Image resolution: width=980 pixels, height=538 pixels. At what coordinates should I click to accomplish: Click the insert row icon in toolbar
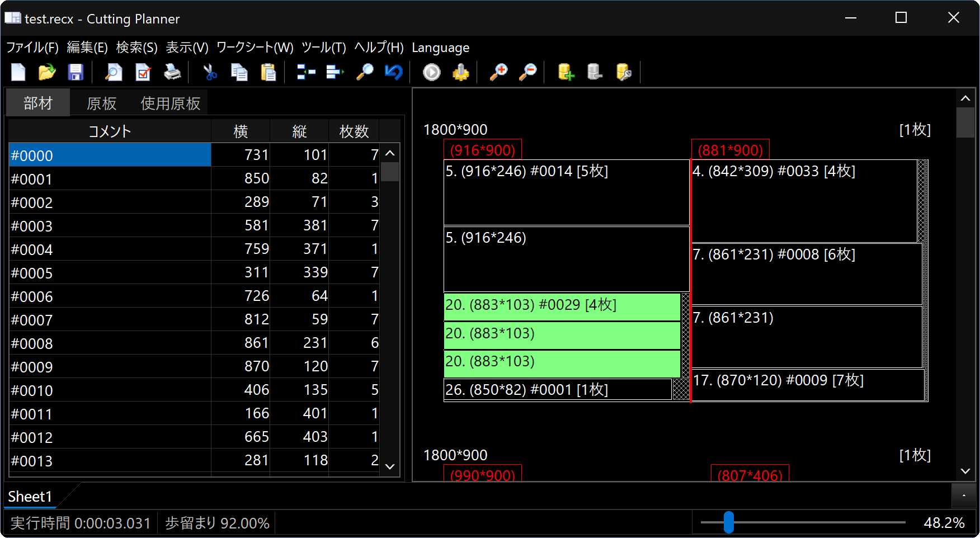tap(306, 72)
